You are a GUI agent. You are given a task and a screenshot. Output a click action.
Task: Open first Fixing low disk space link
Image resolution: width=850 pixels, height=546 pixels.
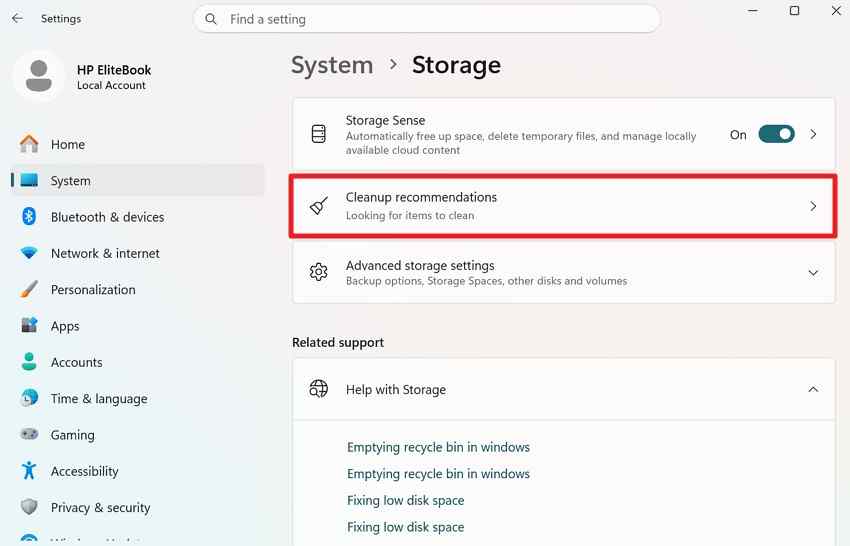(x=405, y=500)
